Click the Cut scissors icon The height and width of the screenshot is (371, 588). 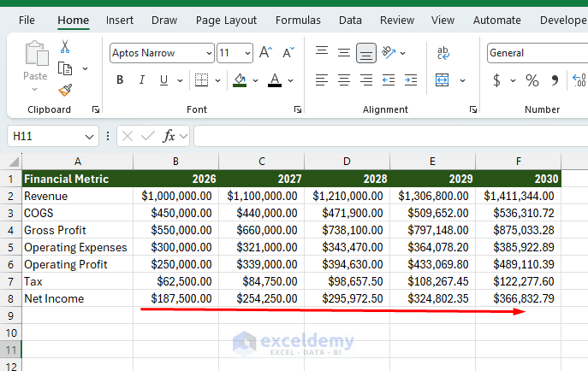[x=65, y=47]
